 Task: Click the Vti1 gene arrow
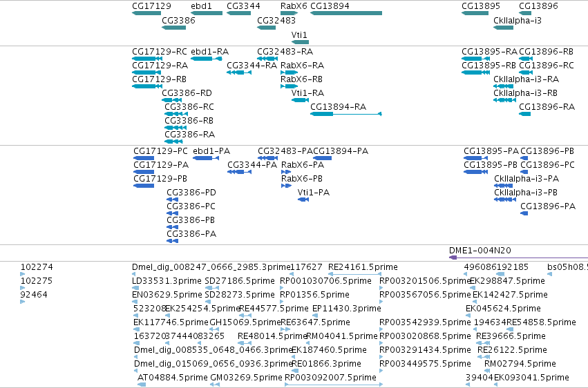click(x=300, y=42)
